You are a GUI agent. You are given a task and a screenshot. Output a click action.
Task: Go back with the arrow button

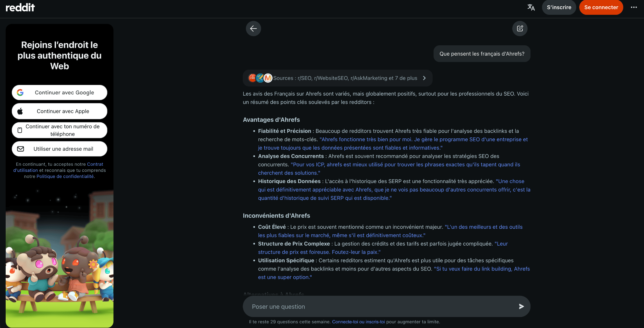pos(253,29)
